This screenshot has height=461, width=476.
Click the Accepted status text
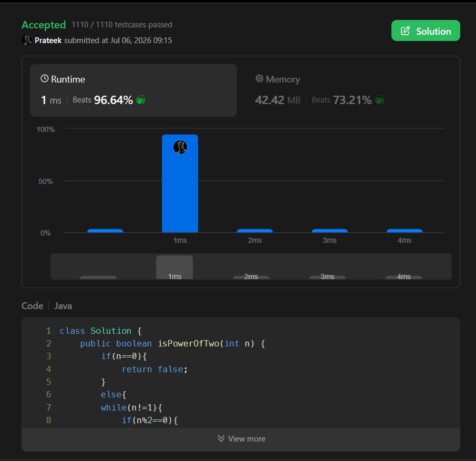44,25
